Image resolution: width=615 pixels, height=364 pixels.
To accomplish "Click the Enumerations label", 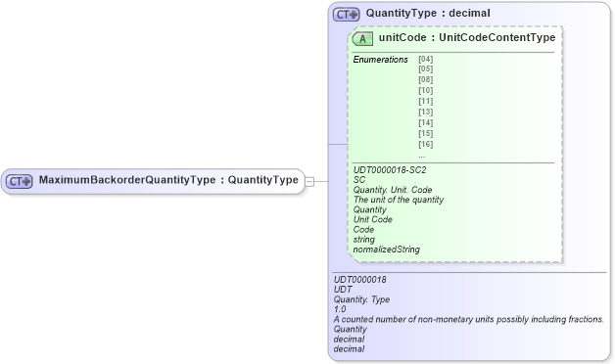I will [x=380, y=60].
